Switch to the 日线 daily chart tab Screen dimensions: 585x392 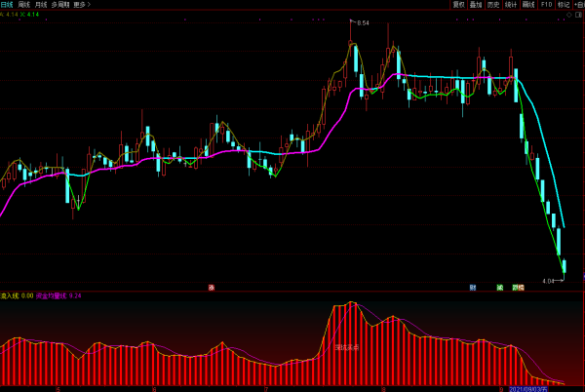[x=7, y=4]
